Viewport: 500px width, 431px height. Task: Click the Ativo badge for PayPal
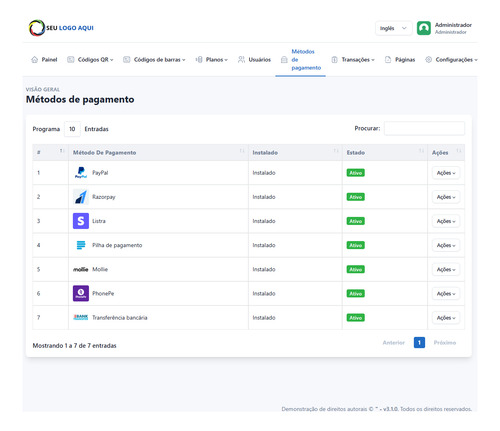[x=356, y=173]
